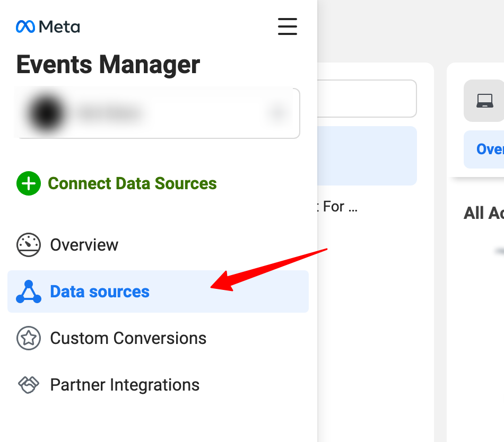Focus the data source search field

[367, 99]
